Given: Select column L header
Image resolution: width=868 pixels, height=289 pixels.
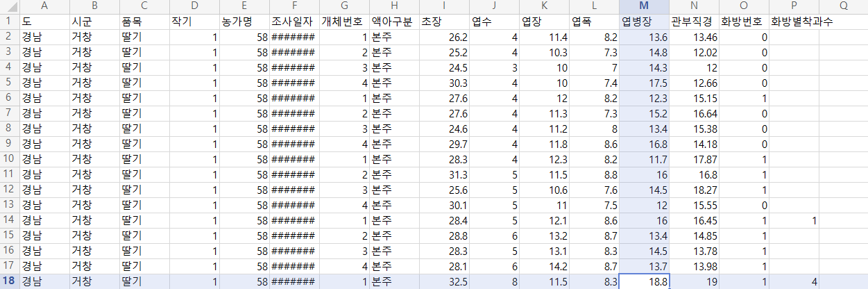Looking at the screenshot, I should coord(594,6).
